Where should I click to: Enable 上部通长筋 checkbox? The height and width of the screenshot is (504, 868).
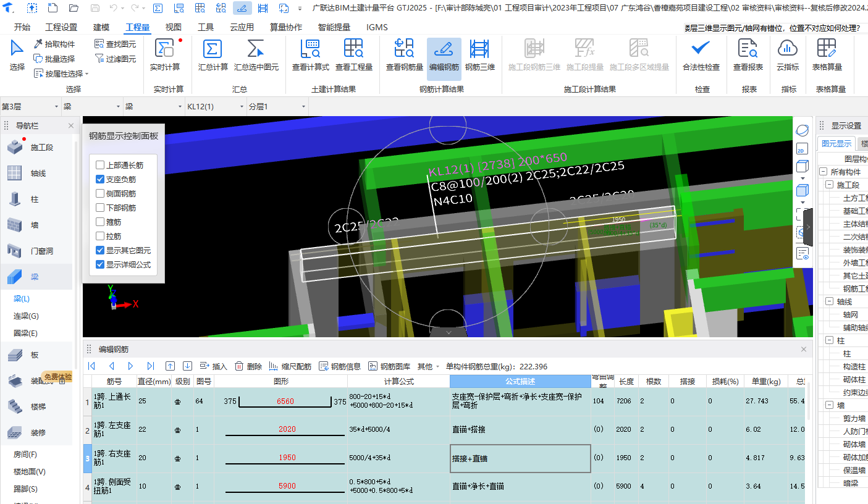[x=100, y=166]
